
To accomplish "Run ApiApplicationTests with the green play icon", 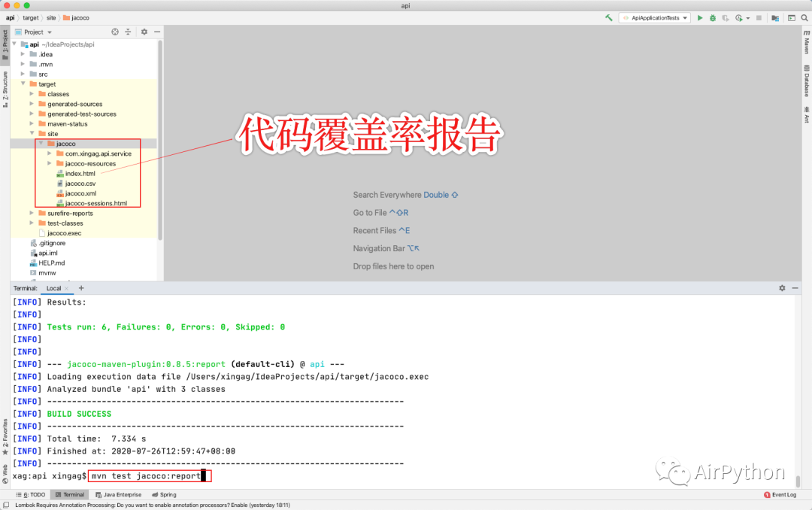I will pyautogui.click(x=700, y=17).
